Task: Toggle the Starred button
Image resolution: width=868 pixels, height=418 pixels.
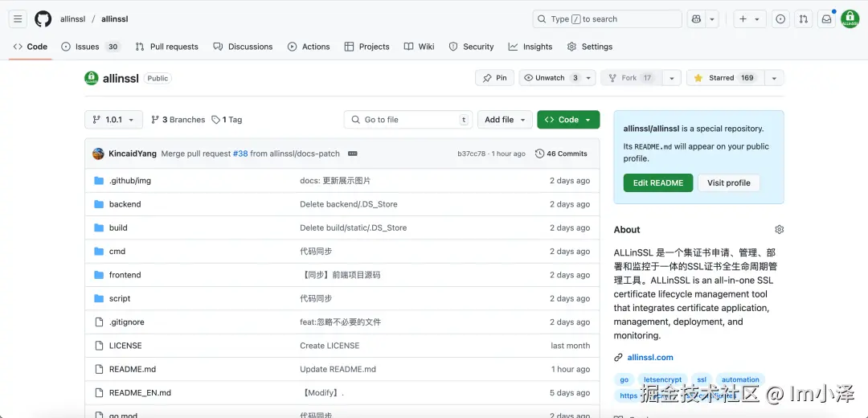Action: pyautogui.click(x=725, y=78)
